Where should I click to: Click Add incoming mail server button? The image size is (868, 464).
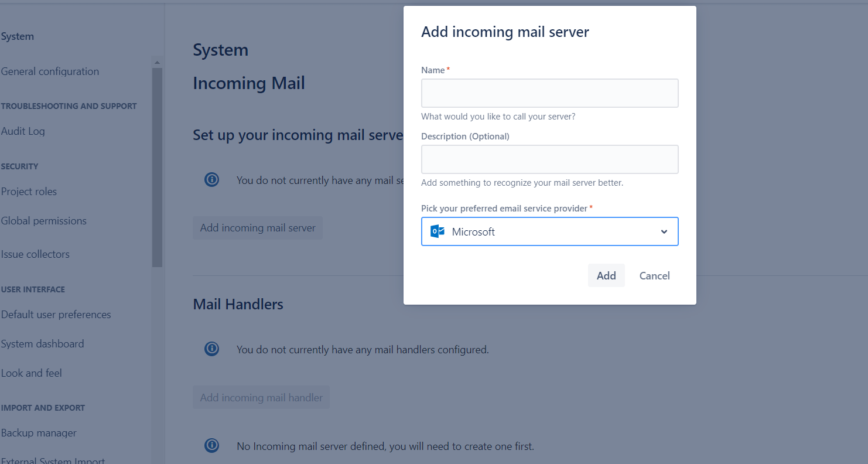[x=258, y=228]
